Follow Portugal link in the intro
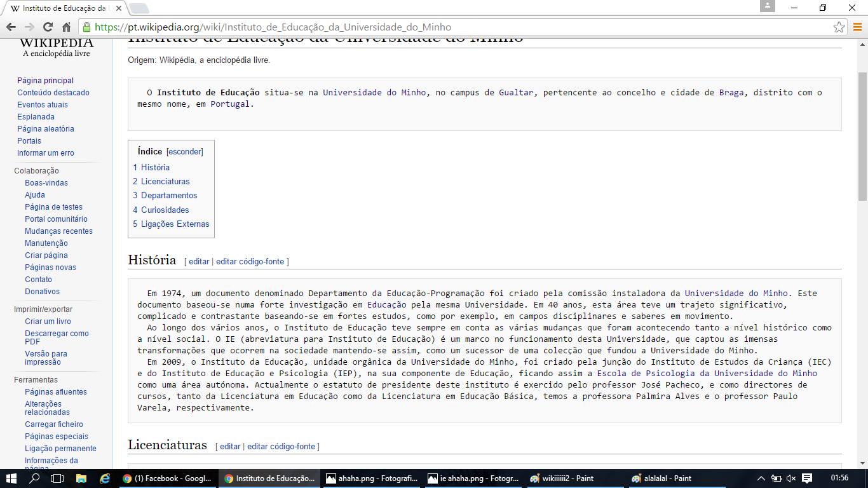The height and width of the screenshot is (488, 868). tap(230, 104)
